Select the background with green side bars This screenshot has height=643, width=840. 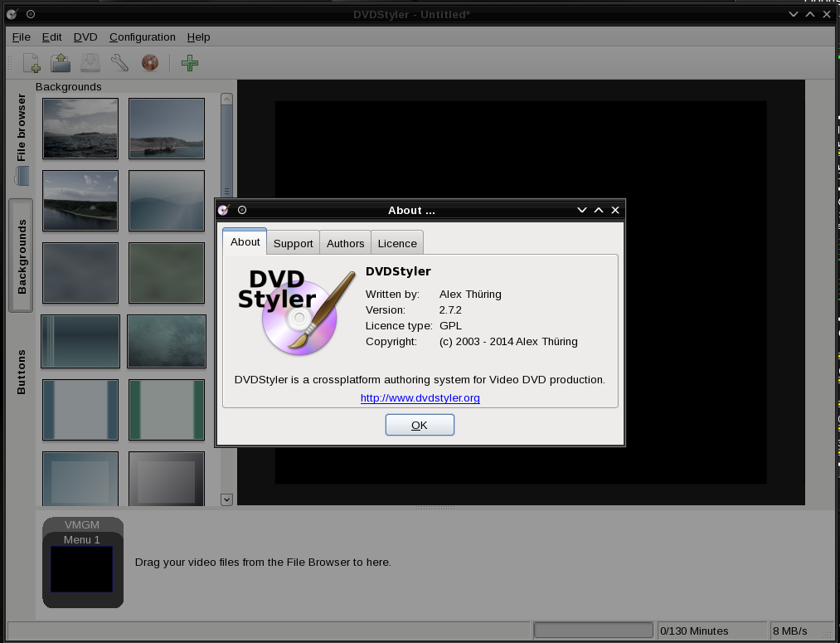pyautogui.click(x=167, y=410)
